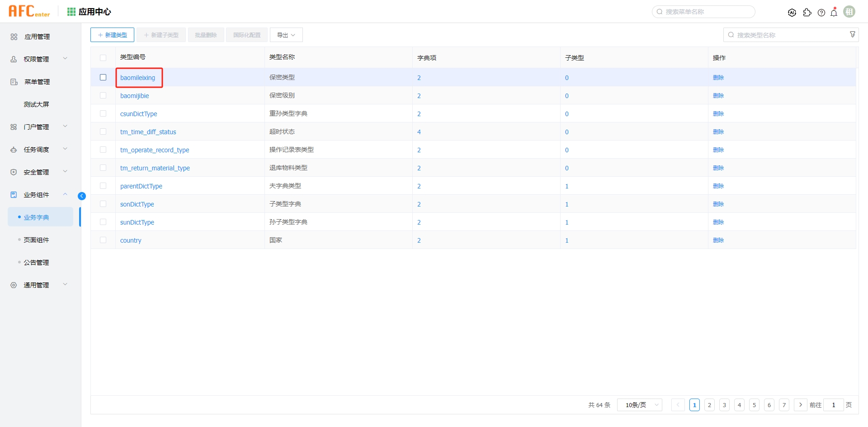
Task: Check the row checkbox for country
Action: [x=103, y=240]
